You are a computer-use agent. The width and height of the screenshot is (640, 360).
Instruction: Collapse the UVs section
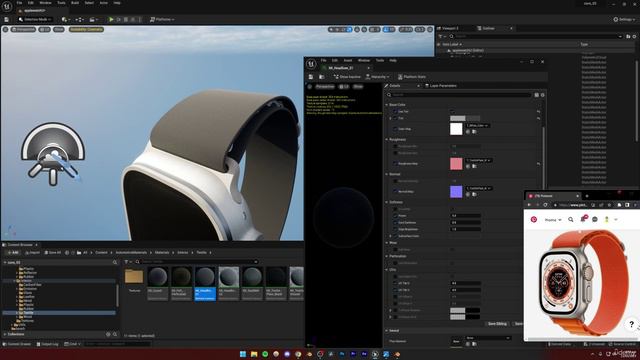[387, 270]
